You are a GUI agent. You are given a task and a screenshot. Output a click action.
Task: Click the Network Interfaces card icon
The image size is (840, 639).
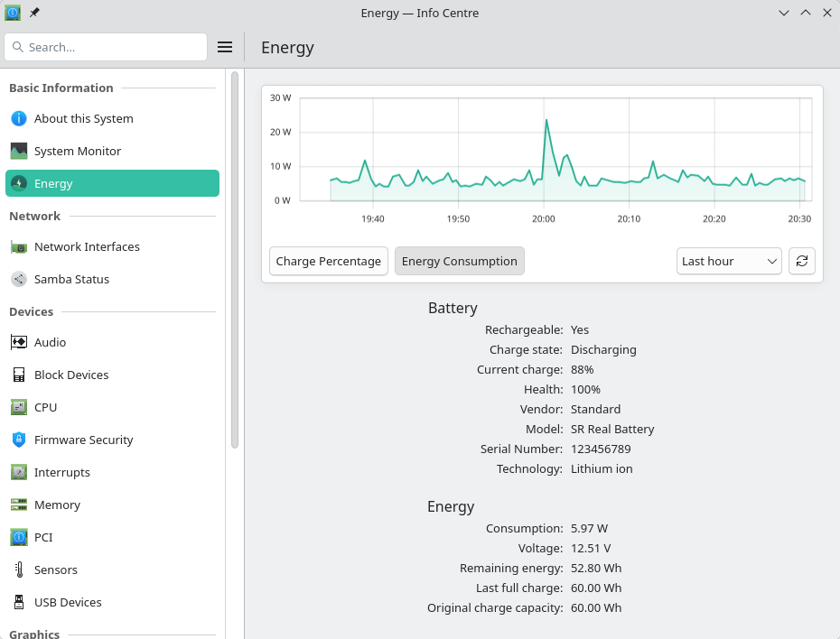18,246
